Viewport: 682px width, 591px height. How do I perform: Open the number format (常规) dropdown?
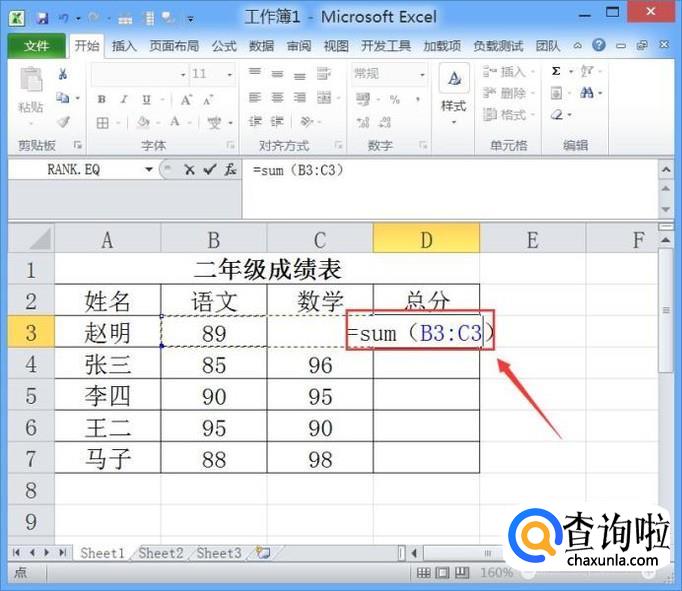point(422,75)
